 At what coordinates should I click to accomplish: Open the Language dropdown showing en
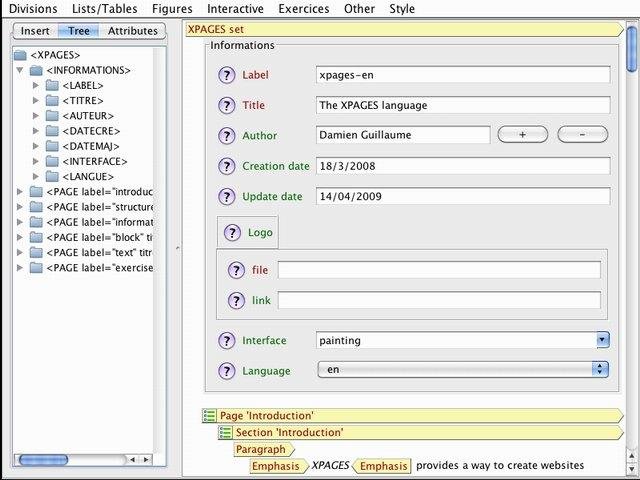point(600,369)
